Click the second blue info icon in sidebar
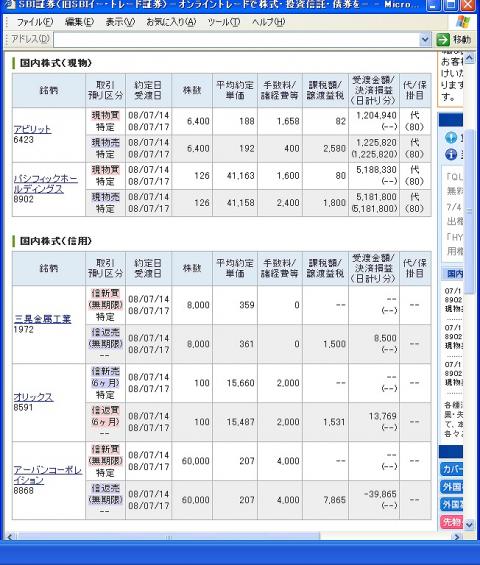This screenshot has height=565, width=480. pos(451,155)
